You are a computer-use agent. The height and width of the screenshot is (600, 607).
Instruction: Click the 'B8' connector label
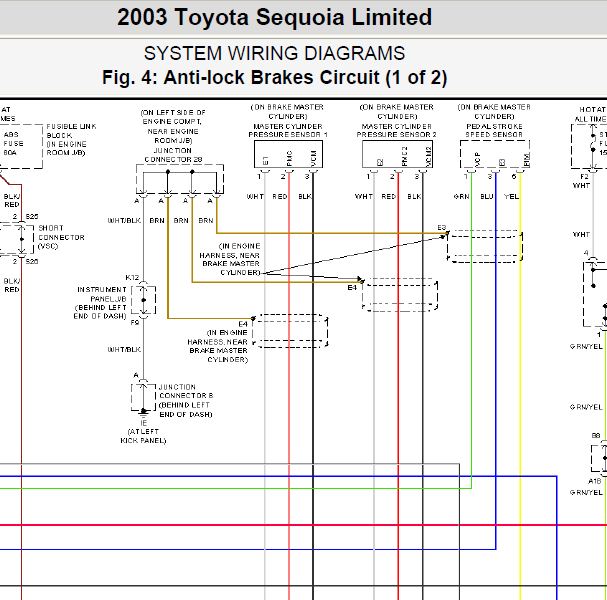[596, 436]
